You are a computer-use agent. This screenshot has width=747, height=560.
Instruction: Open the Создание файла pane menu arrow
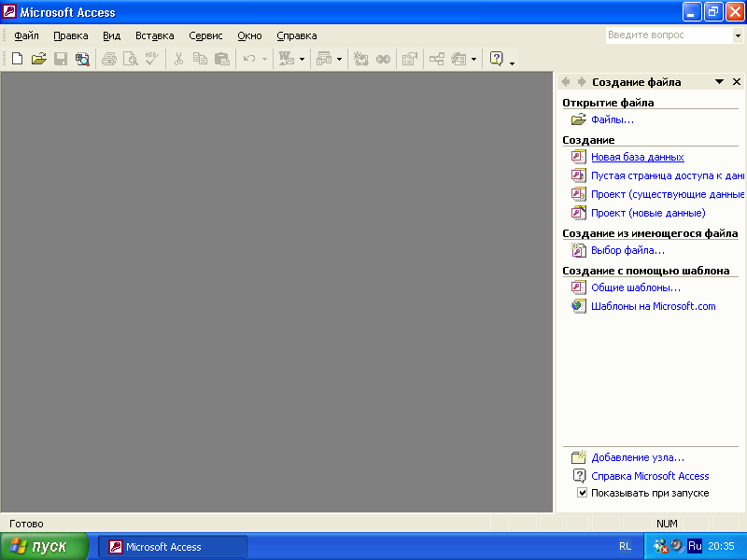719,82
